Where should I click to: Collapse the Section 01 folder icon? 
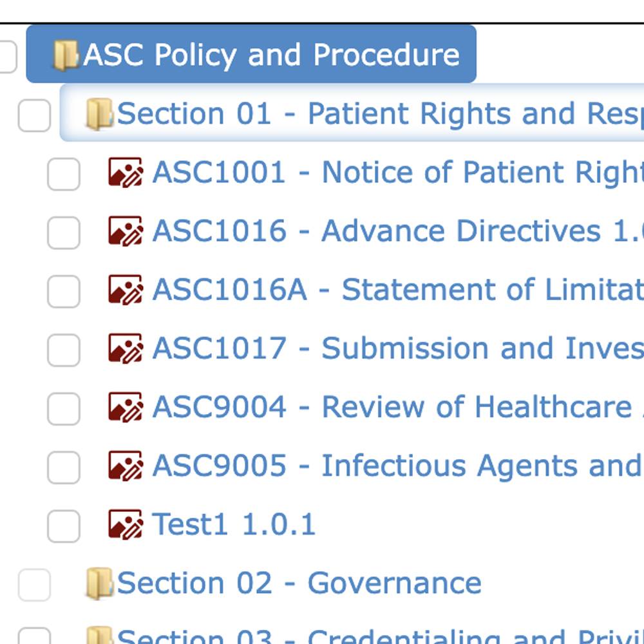pos(99,115)
